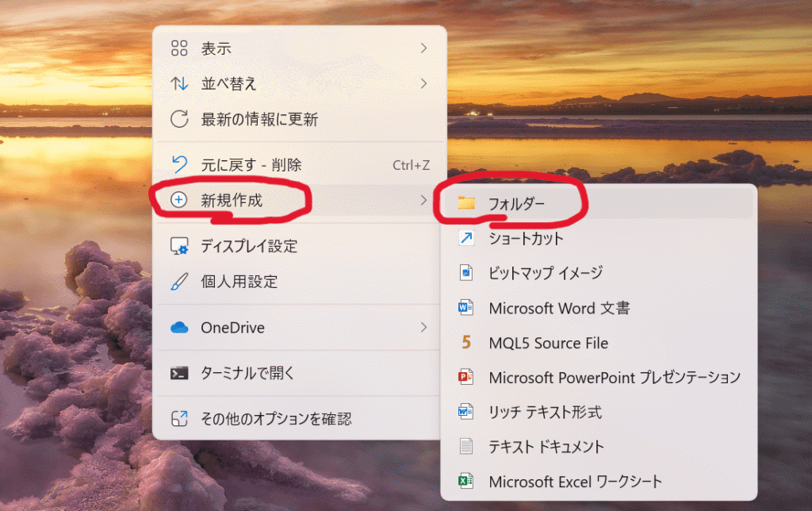Click the OneDrive cloud icon
This screenshot has height=511, width=812.
point(180,328)
